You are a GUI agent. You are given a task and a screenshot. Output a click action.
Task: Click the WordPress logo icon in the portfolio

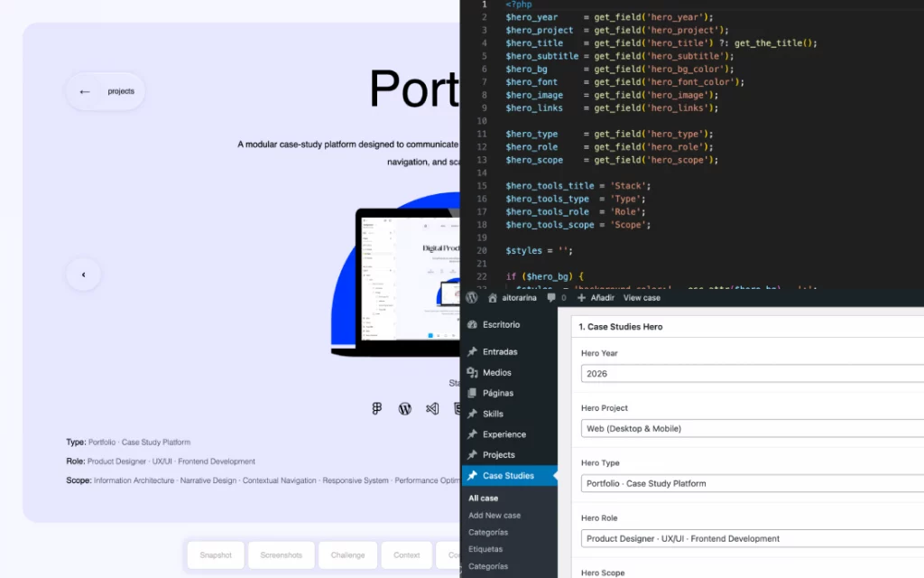click(404, 408)
